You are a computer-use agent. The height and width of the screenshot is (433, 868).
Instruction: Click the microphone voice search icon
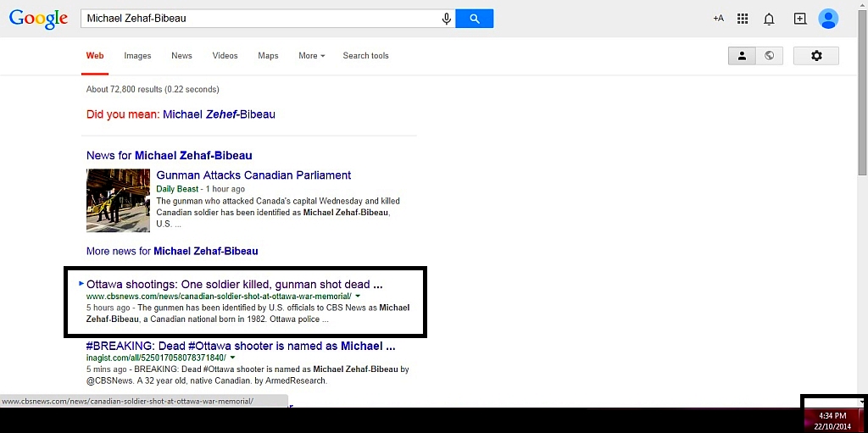[x=446, y=19]
